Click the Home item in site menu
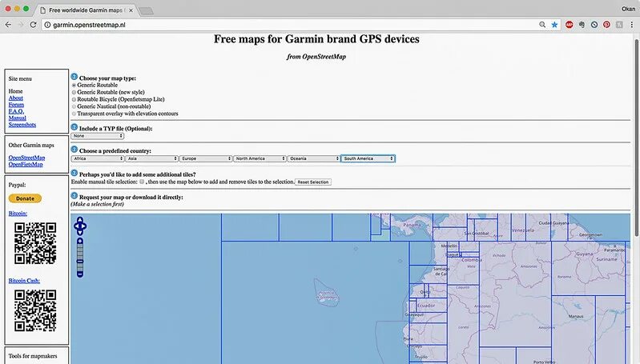 pyautogui.click(x=15, y=91)
